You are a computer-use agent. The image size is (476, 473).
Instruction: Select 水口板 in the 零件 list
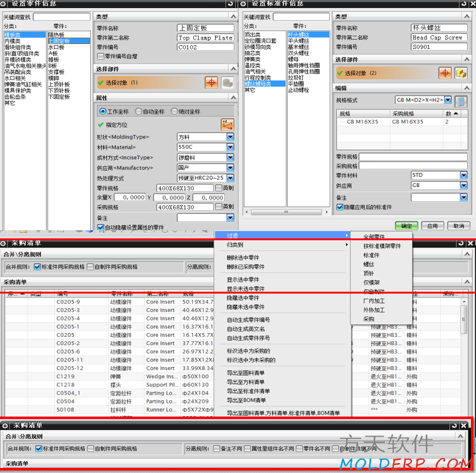click(56, 47)
